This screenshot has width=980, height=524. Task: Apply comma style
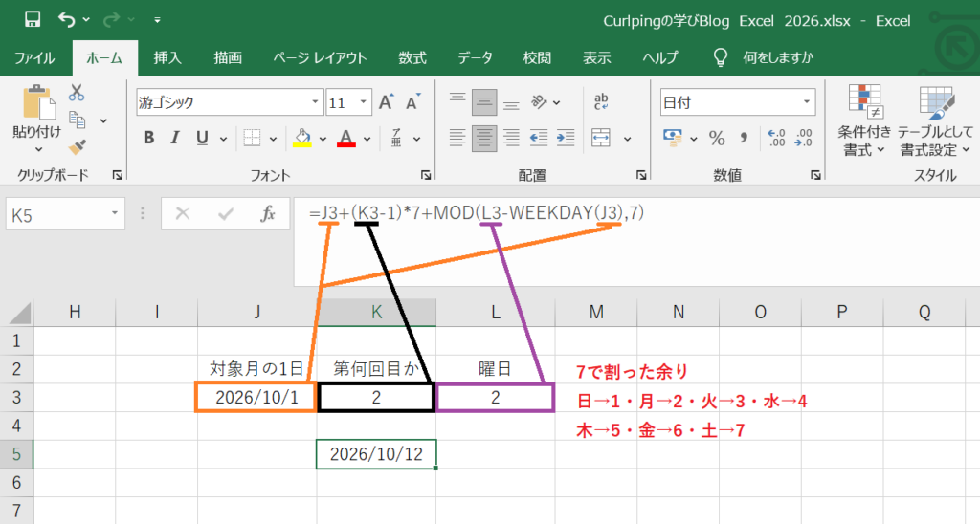744,138
